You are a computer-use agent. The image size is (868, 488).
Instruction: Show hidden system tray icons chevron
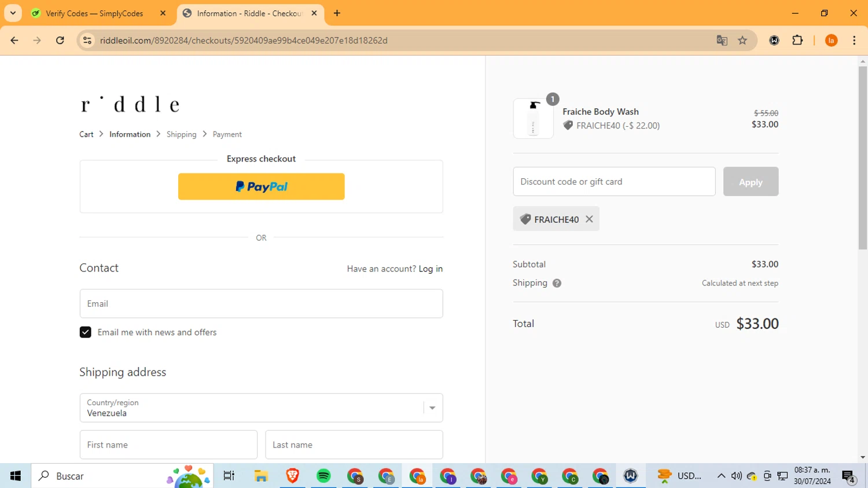tap(721, 476)
